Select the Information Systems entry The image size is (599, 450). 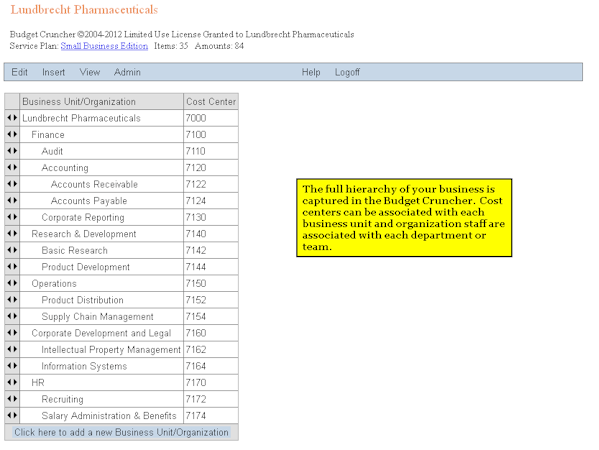tap(84, 366)
